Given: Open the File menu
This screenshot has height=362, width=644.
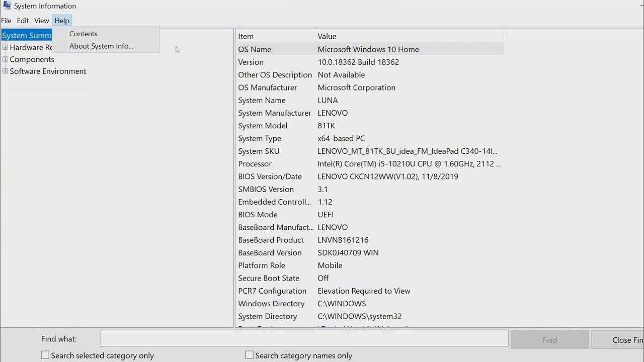Looking at the screenshot, I should click(6, 21).
